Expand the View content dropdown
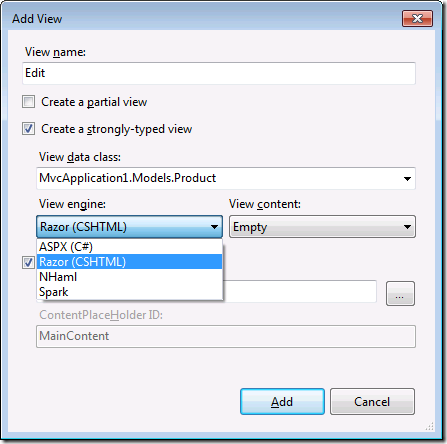The image size is (447, 444). (322, 227)
